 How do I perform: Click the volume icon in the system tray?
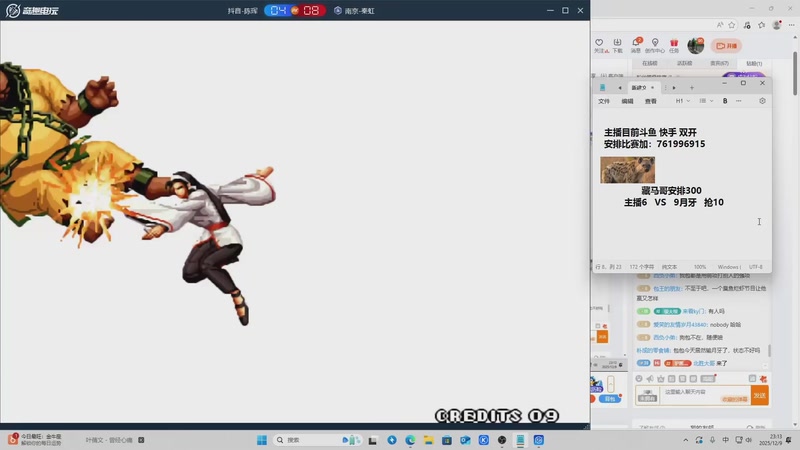[748, 440]
